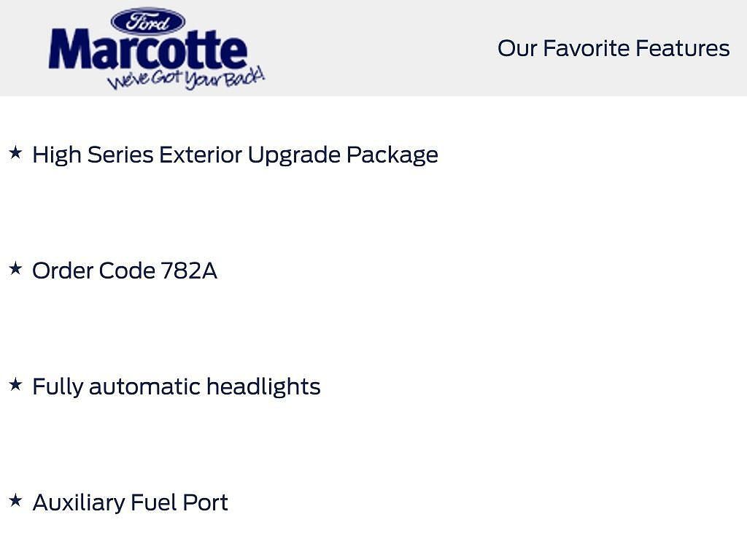Select the Fully automatic headlights feature
This screenshot has width=747, height=560.
pyautogui.click(x=177, y=386)
